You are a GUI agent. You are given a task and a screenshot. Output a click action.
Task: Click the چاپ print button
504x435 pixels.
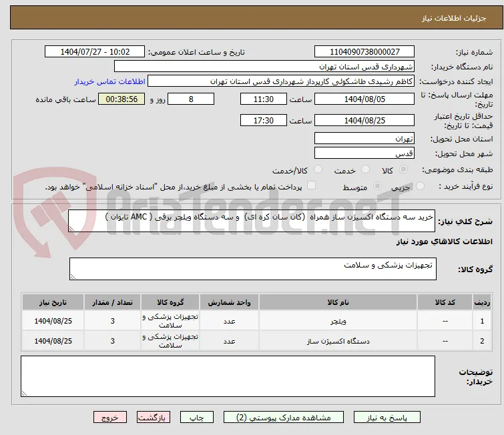pos(197,418)
